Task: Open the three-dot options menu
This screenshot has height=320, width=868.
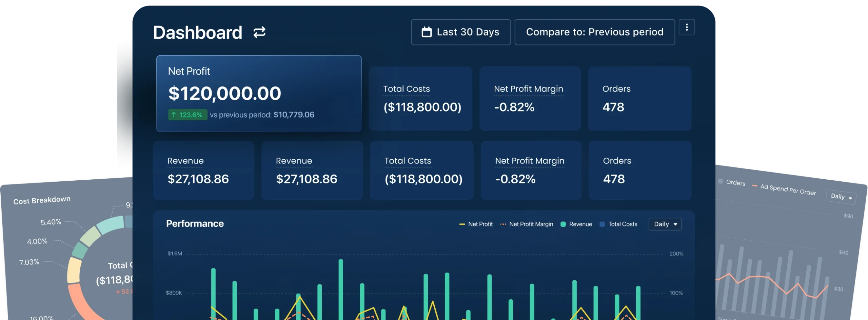Action: [x=687, y=27]
